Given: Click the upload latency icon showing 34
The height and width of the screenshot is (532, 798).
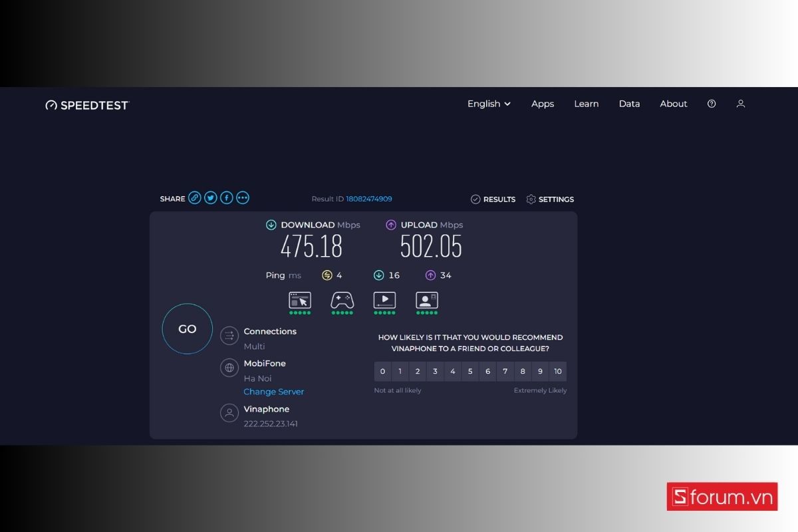Looking at the screenshot, I should [430, 275].
